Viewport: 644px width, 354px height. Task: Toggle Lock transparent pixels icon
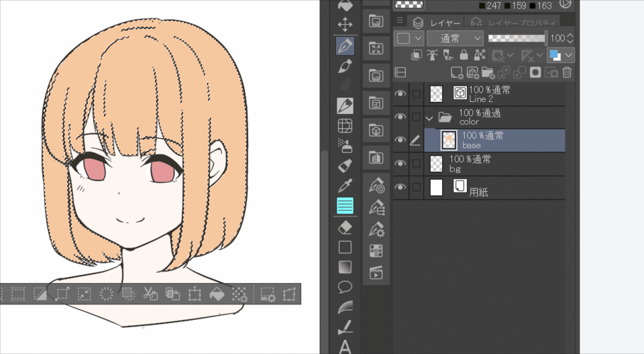coord(479,54)
